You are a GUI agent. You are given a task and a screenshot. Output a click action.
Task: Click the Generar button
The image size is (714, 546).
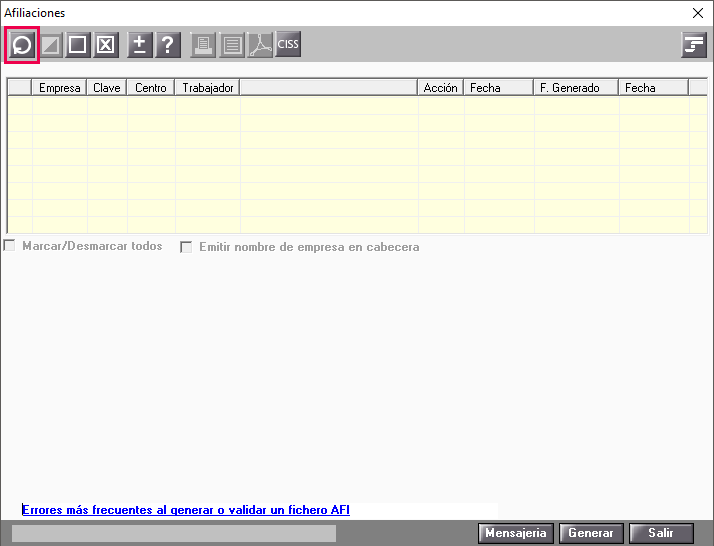(x=591, y=533)
